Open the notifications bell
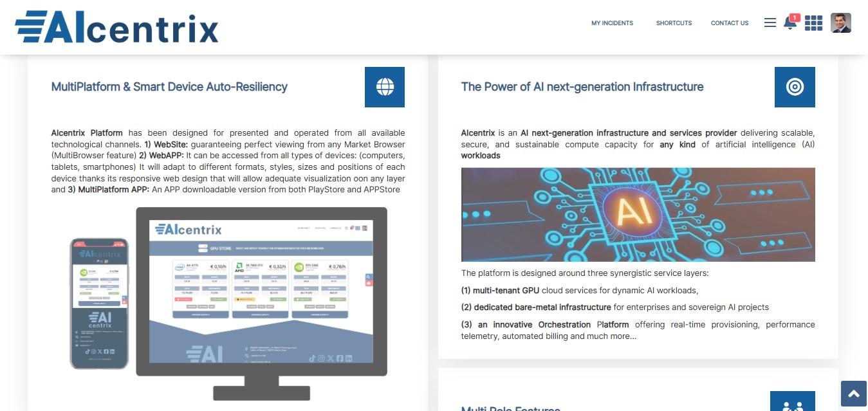 point(790,23)
